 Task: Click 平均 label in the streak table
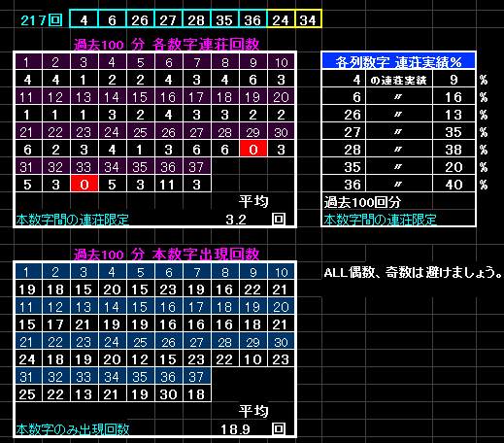253,201
